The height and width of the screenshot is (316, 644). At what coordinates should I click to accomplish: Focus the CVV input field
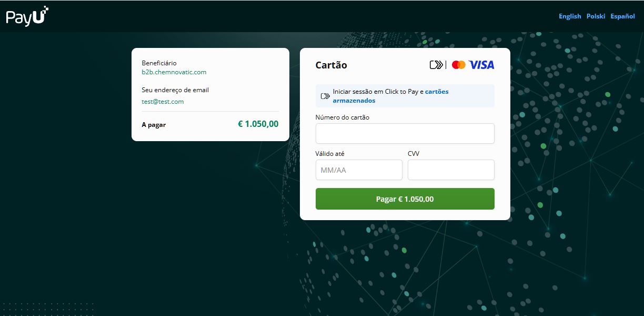451,170
